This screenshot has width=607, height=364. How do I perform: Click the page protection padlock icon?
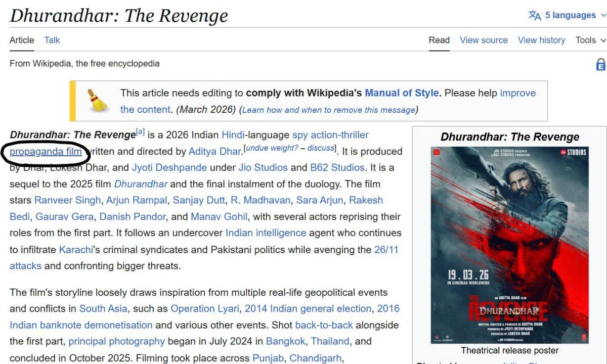pos(600,64)
